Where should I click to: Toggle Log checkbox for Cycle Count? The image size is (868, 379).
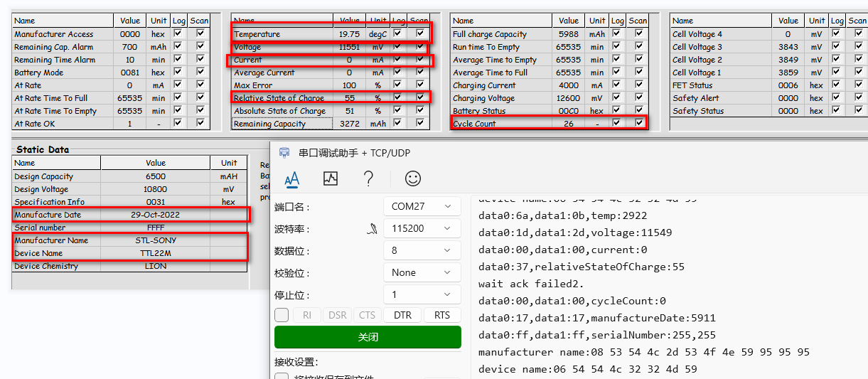tap(617, 123)
